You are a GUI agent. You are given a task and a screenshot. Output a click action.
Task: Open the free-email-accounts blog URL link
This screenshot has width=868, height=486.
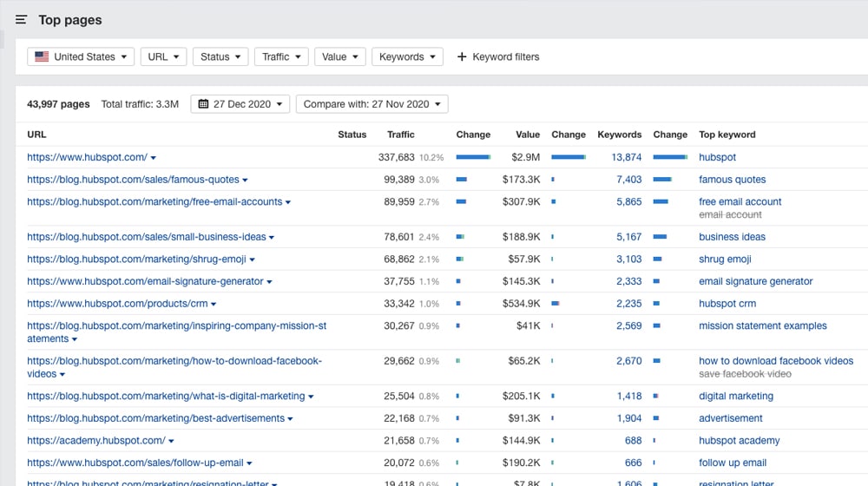coord(155,202)
